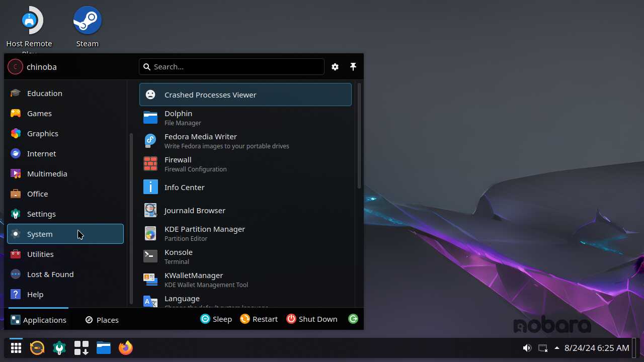Open Crashed Processes Viewer from the app list
644x362 pixels.
[245, 95]
